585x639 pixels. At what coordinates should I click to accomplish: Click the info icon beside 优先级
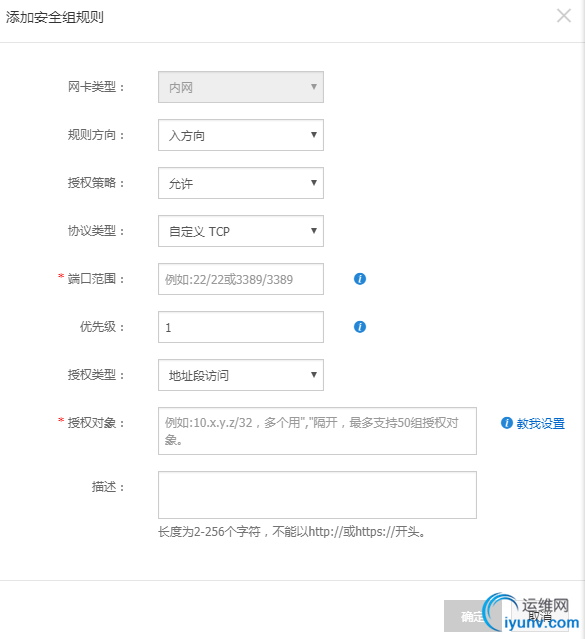(360, 327)
